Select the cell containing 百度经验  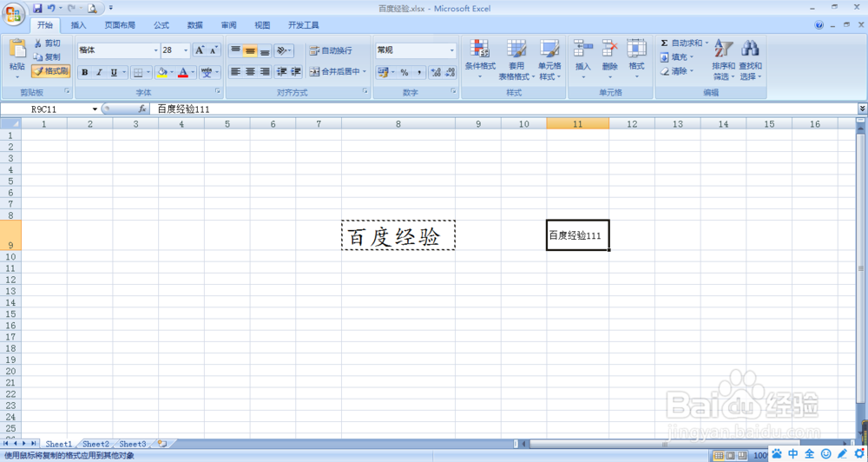click(x=398, y=235)
